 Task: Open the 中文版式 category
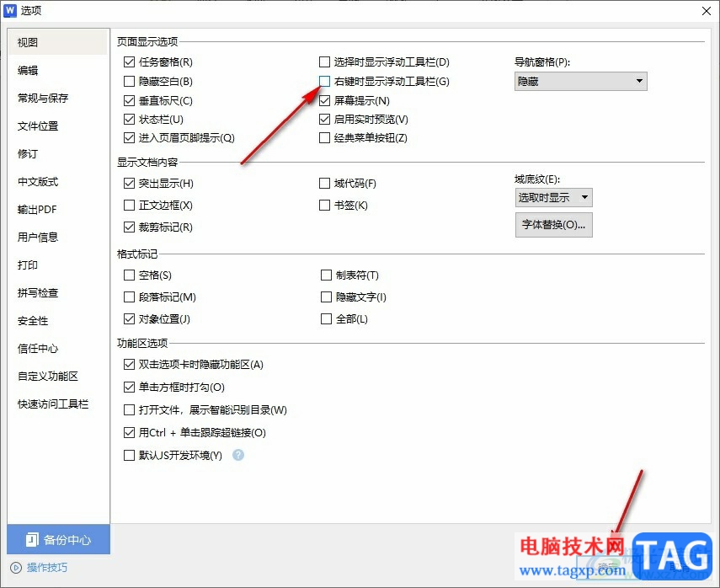(58, 181)
